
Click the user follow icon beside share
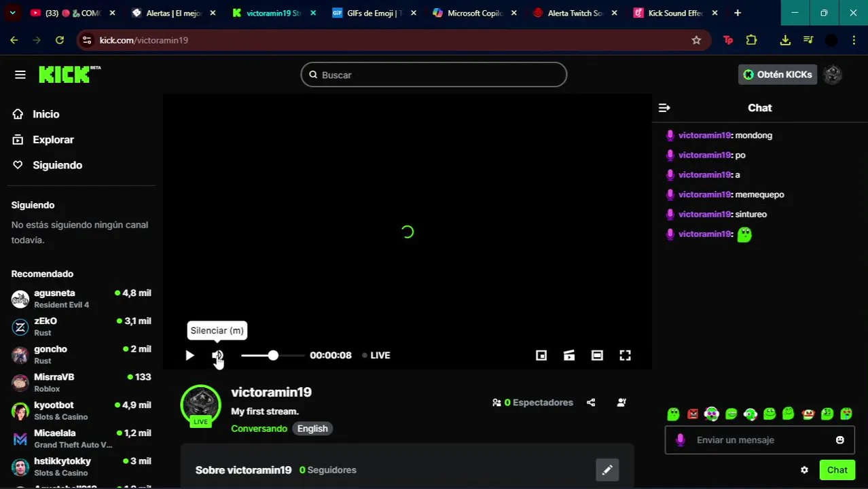(621, 403)
